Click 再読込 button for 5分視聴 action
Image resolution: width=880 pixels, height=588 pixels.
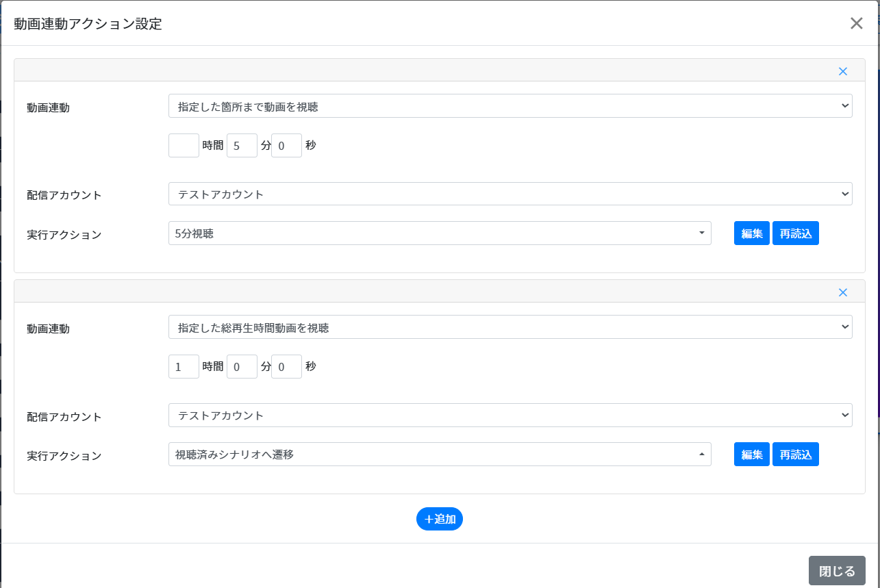(795, 233)
